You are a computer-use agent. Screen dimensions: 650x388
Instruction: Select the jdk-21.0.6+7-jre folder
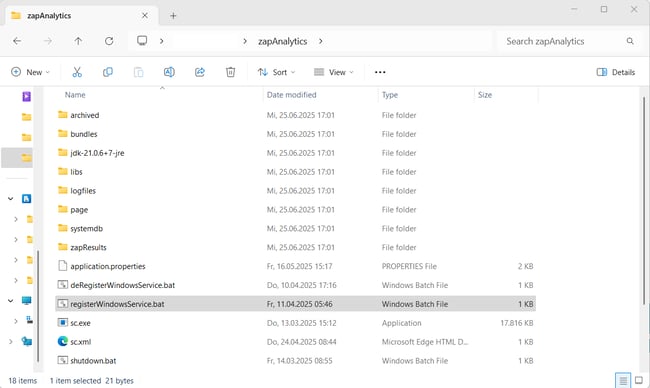click(295, 153)
